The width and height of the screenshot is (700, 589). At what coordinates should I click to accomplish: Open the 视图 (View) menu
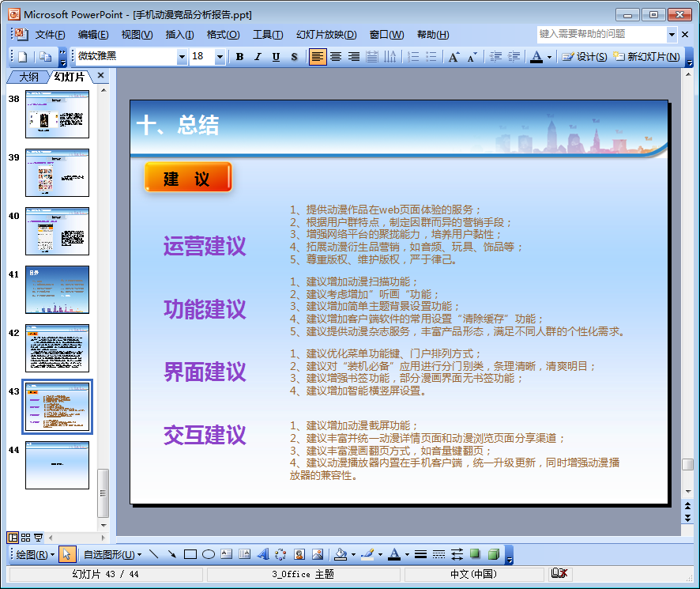pos(137,35)
